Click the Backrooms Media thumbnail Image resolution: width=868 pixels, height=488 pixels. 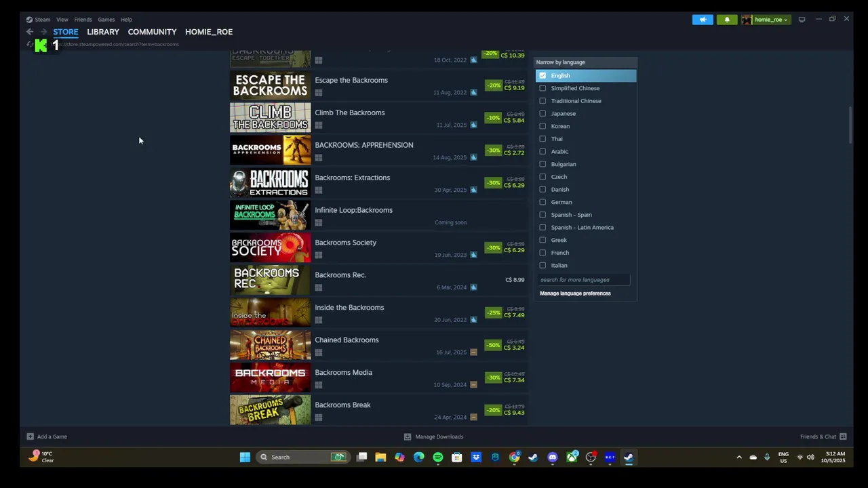[271, 378]
